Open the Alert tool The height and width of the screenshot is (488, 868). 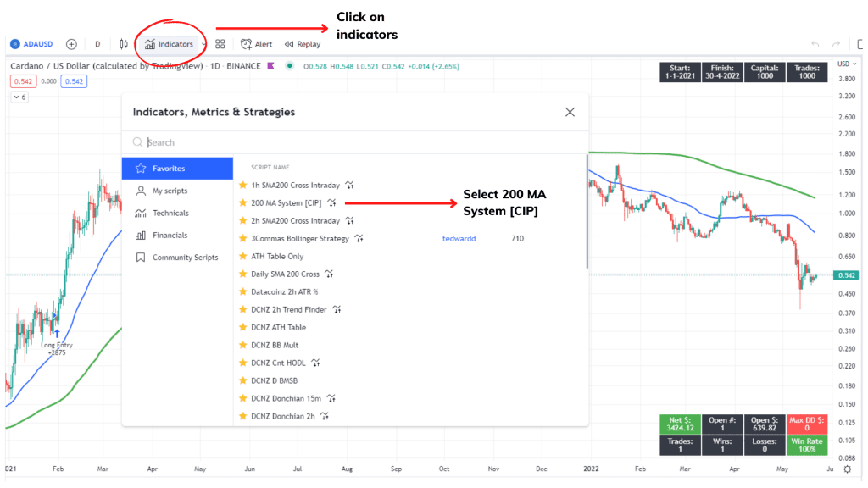click(257, 44)
